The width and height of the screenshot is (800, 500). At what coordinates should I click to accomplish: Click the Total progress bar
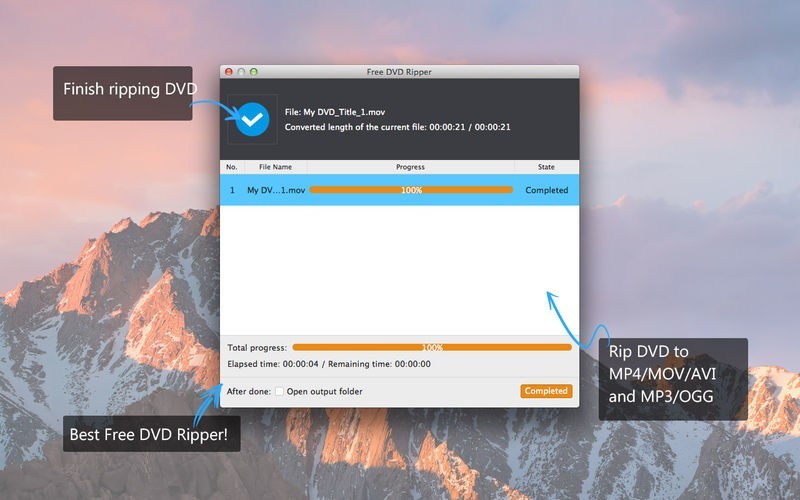[432, 347]
